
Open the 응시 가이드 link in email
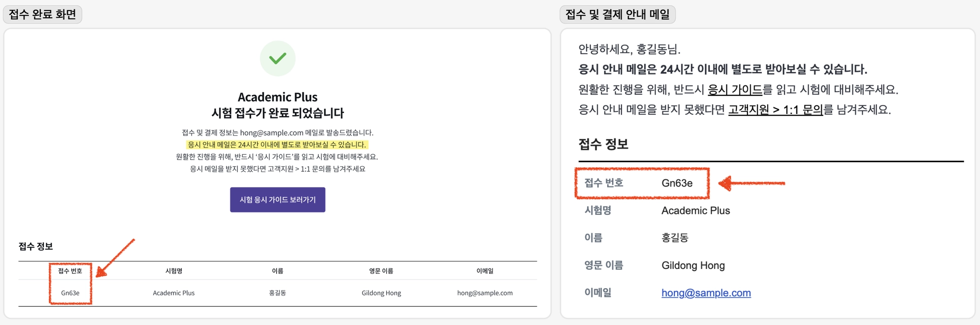tap(735, 90)
